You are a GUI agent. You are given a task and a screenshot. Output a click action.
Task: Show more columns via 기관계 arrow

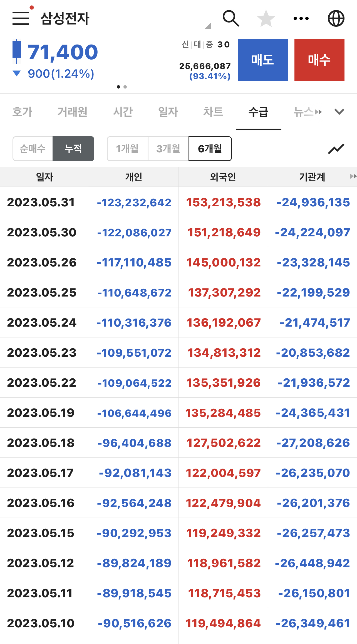353,177
